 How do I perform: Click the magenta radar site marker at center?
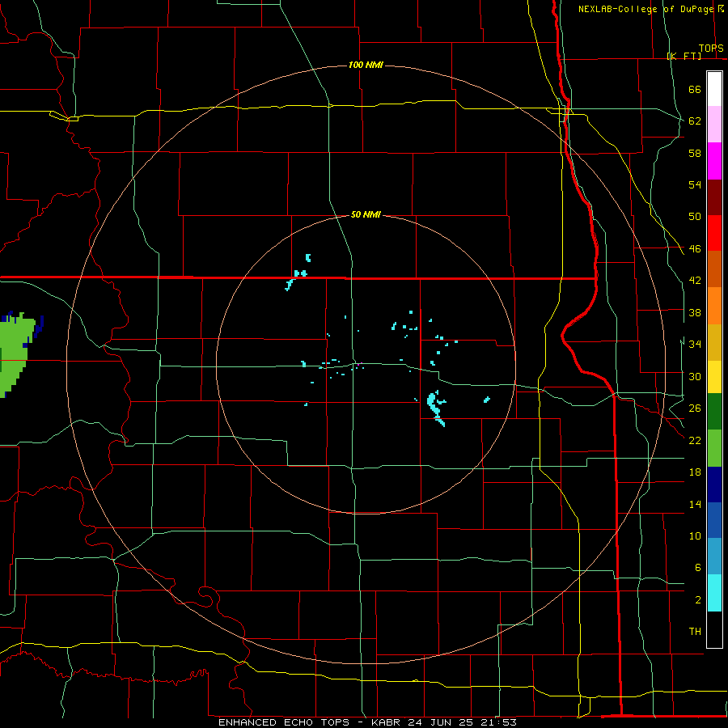click(358, 365)
